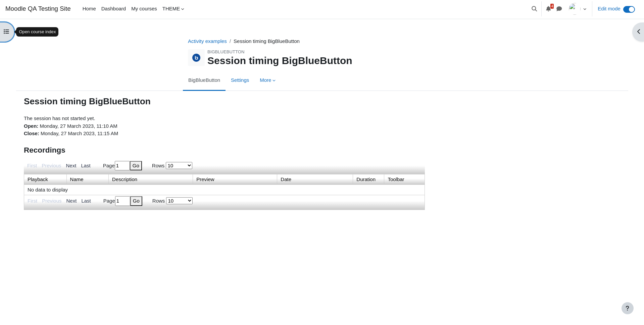Image resolution: width=644 pixels, height=325 pixels.
Task: Open the top Rows dropdown
Action: [x=179, y=166]
